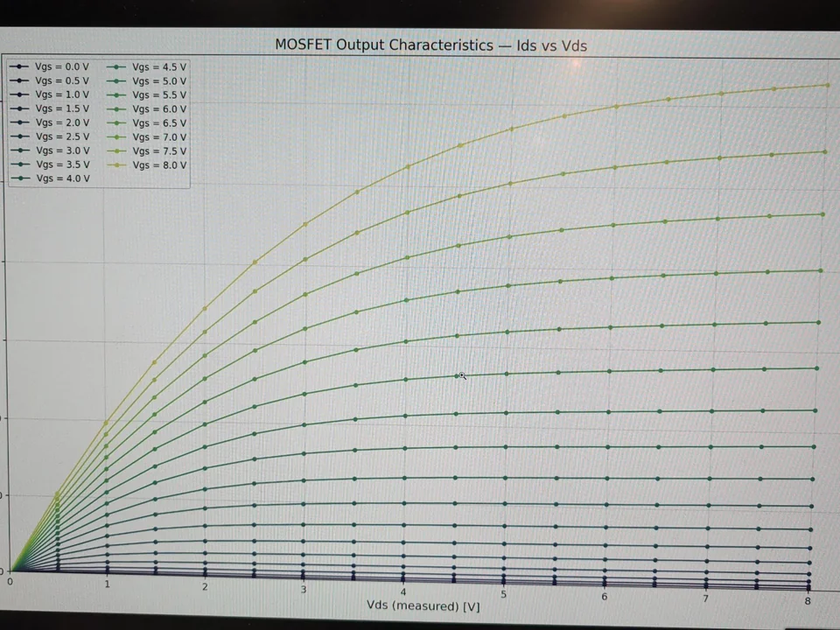Click the legend entry 'Vgs = 7.5 V'
Screen dimensions: 840x630
pyautogui.click(x=146, y=151)
